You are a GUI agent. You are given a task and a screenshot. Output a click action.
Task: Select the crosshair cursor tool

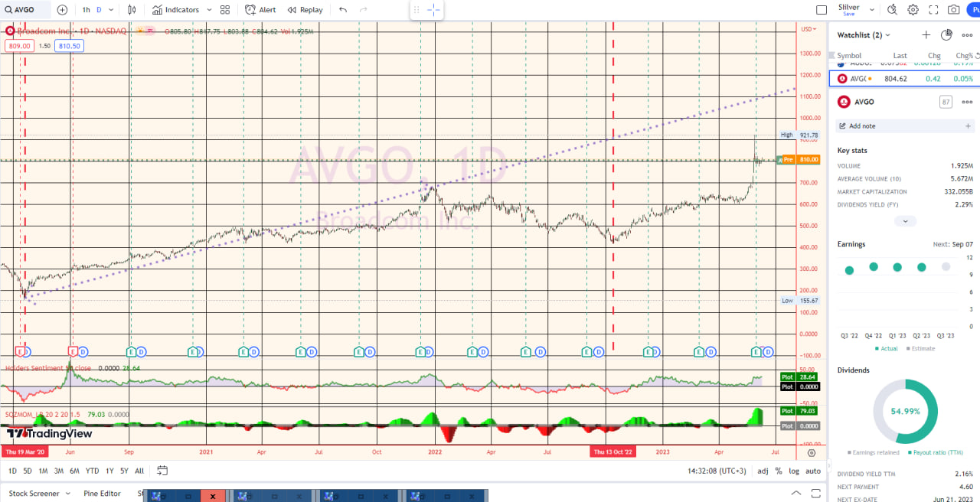tap(433, 10)
